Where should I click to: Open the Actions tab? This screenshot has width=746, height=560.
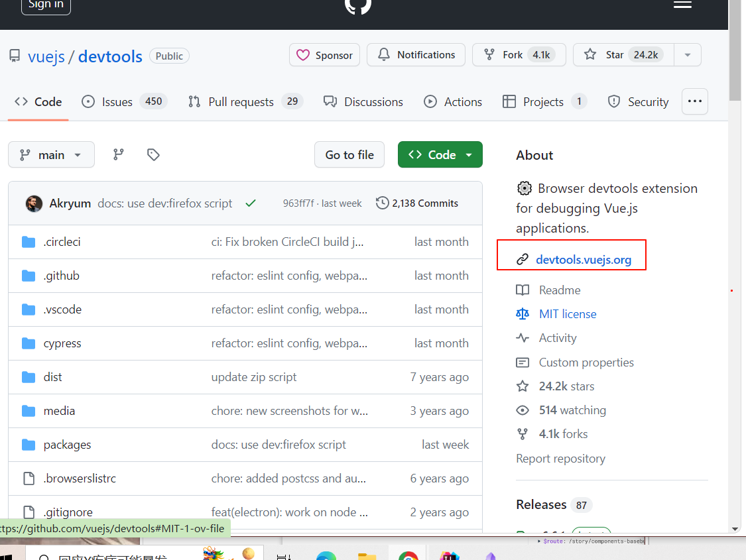click(452, 102)
